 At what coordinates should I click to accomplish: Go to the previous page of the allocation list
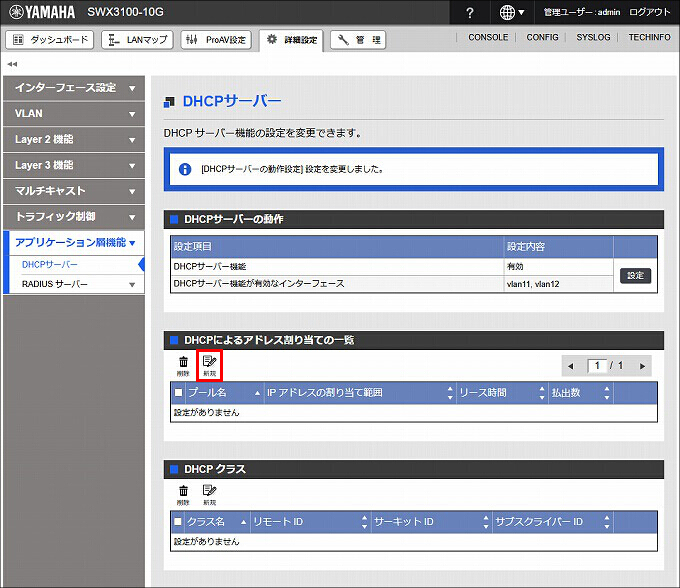pyautogui.click(x=571, y=366)
